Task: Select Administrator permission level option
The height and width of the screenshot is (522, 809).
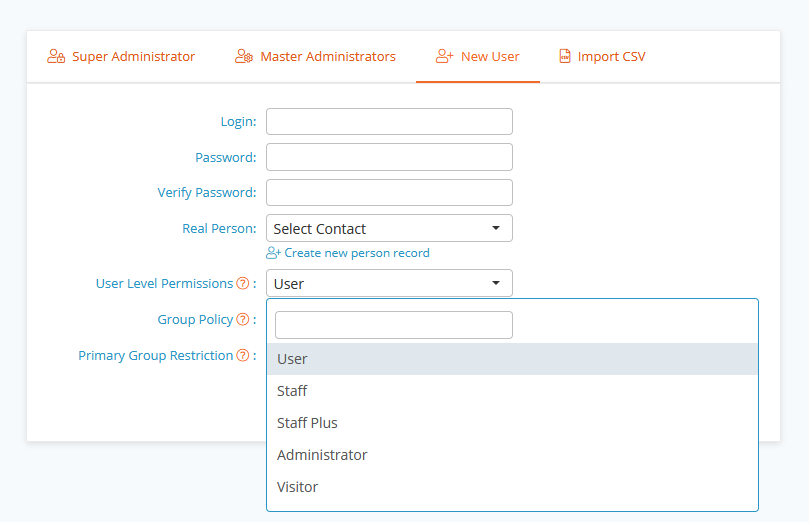Action: point(512,455)
